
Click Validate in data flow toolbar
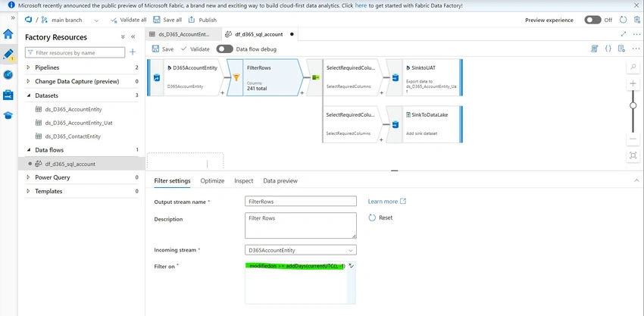(x=195, y=49)
